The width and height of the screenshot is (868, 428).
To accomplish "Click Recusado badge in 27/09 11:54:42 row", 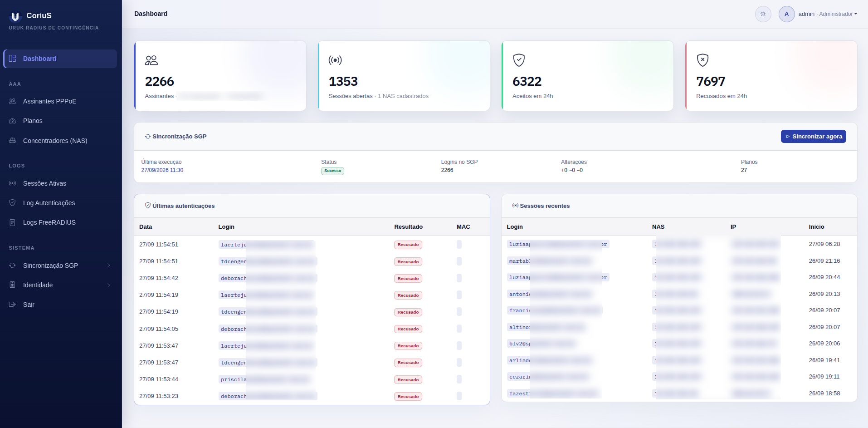I will (408, 279).
